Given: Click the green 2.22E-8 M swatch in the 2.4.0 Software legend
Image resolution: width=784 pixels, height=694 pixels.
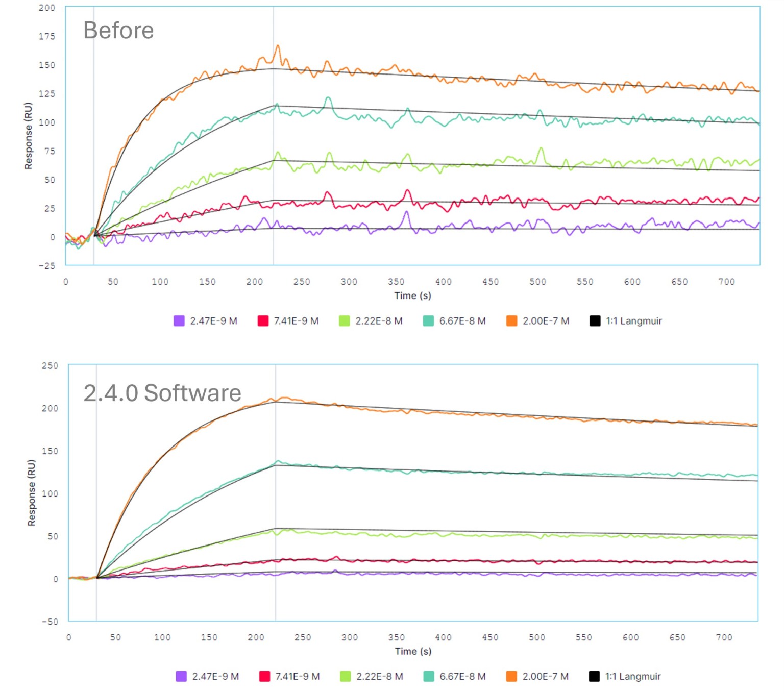Looking at the screenshot, I should [346, 677].
